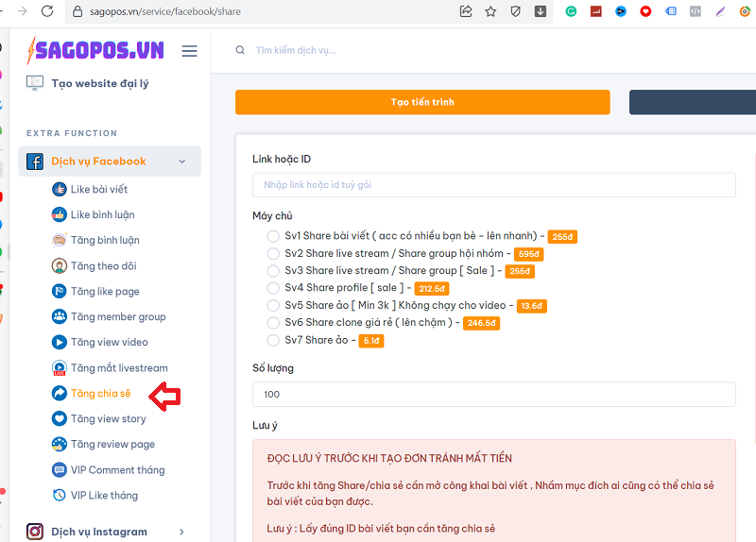Open Tạo website đại lý link

(99, 83)
